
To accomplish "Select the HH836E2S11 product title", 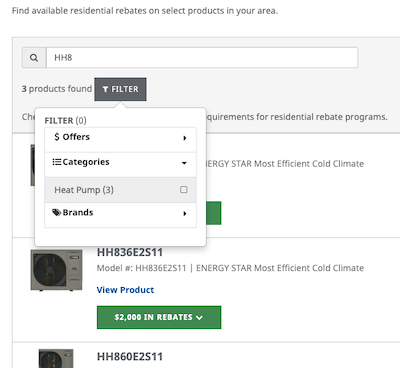I will [x=130, y=252].
